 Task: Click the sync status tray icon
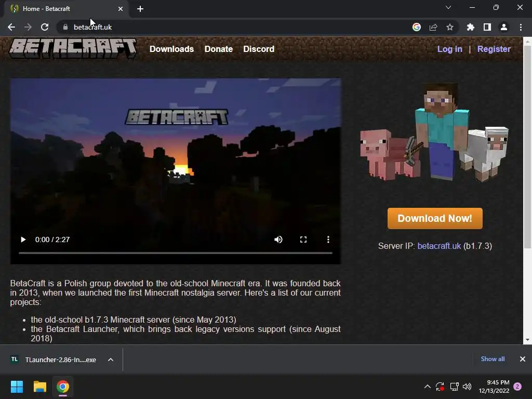coord(440,387)
